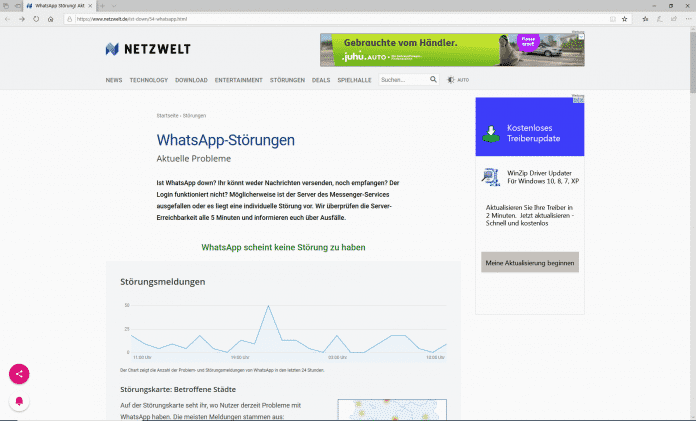The width and height of the screenshot is (696, 421).
Task: Open the NEWS menu item
Action: tap(114, 79)
